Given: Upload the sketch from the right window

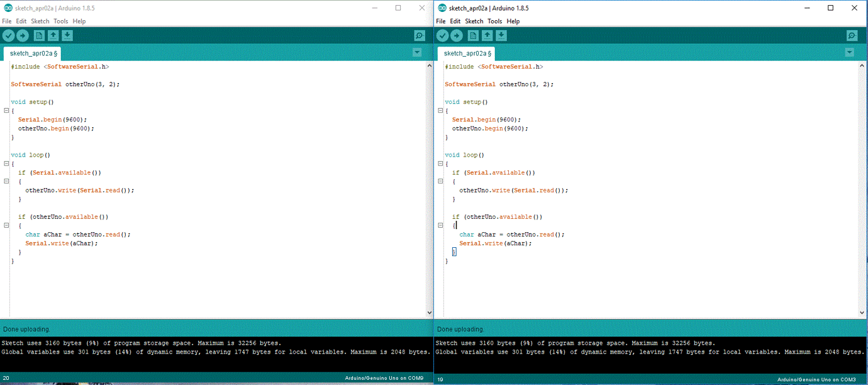Looking at the screenshot, I should click(456, 35).
